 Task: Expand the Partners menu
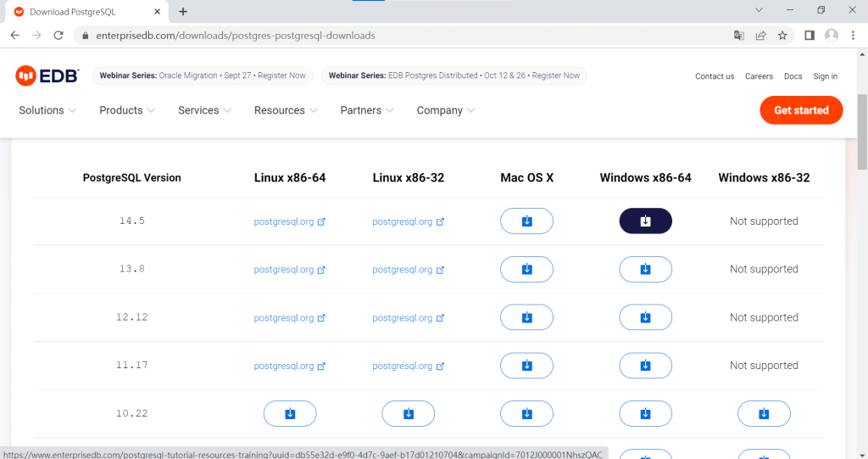point(367,110)
